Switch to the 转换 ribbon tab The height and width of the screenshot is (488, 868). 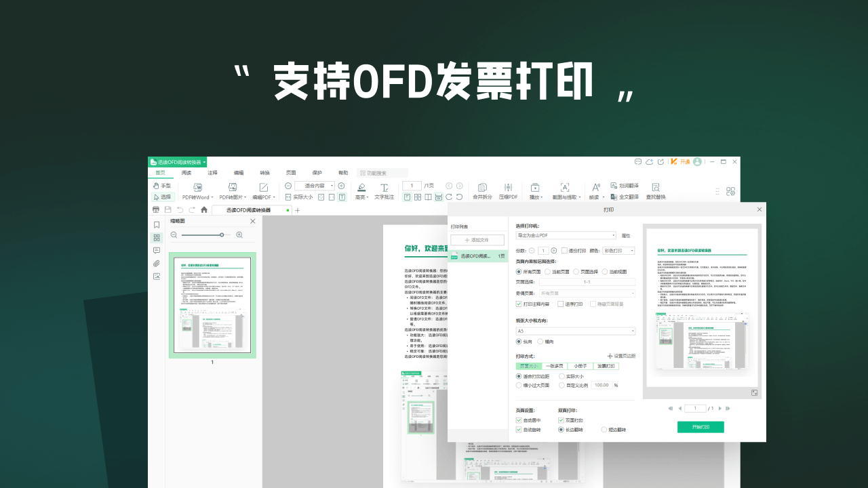264,173
